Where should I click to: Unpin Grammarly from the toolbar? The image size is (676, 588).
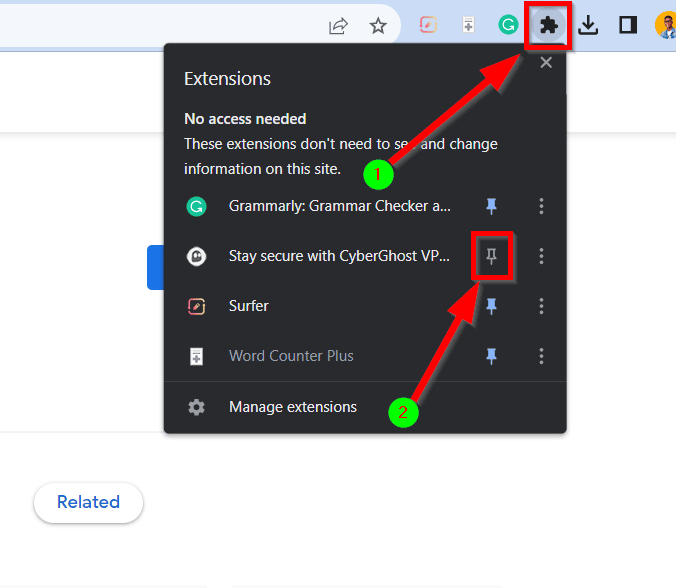[491, 206]
